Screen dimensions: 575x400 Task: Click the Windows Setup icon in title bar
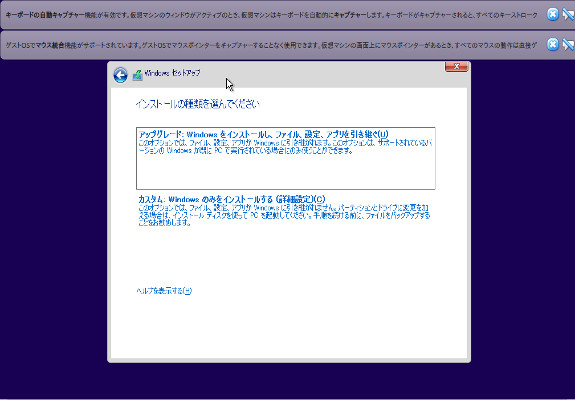tap(138, 75)
